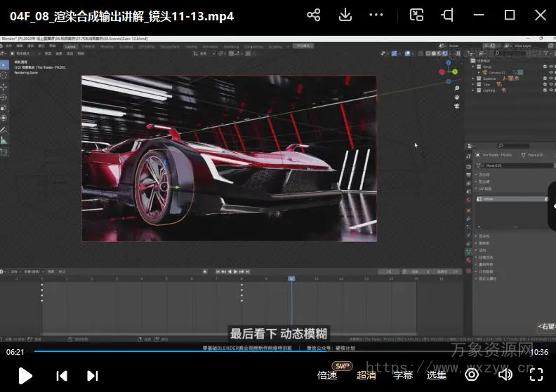Click the download icon in the title bar
This screenshot has width=556, height=392.
click(345, 15)
